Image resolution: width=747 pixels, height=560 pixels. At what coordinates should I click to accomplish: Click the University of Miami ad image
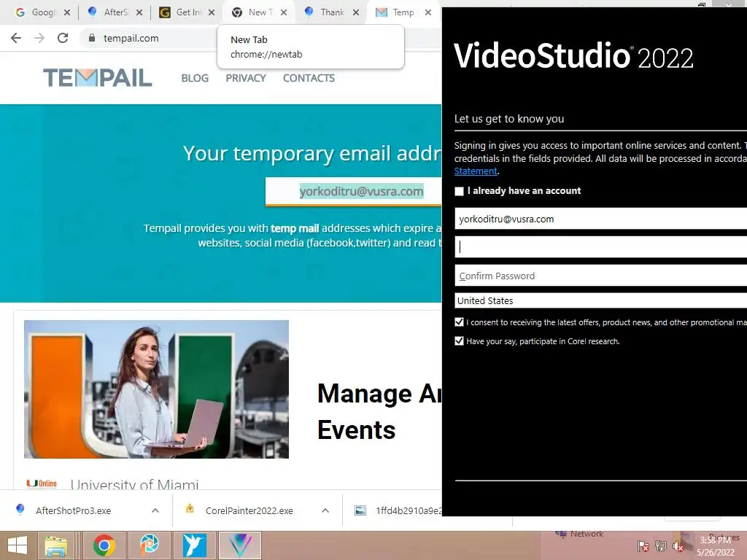click(156, 389)
